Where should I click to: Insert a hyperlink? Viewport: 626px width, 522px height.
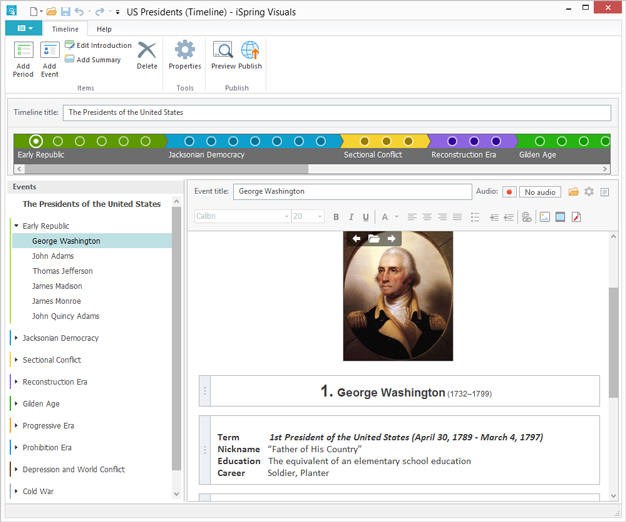(527, 217)
